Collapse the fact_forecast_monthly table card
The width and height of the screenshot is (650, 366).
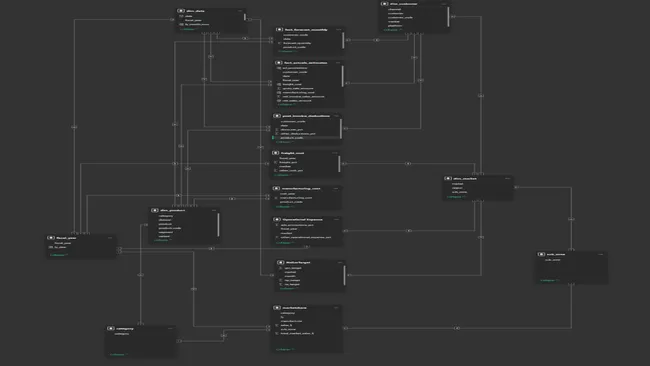287,51
